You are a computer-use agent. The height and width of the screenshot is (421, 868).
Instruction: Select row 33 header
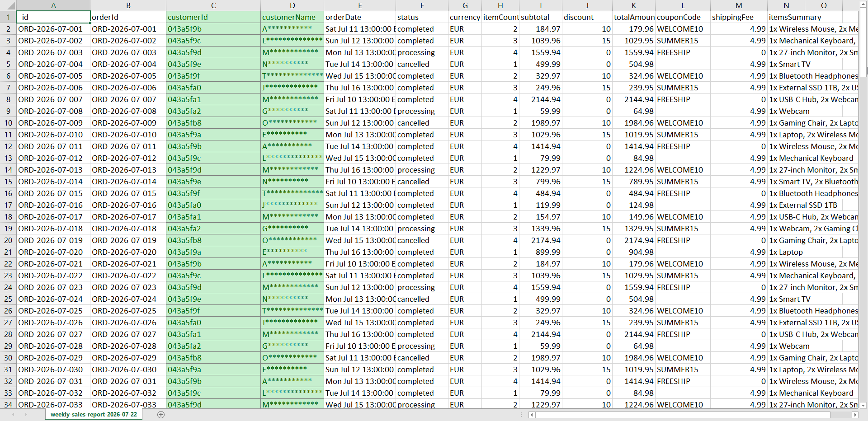8,393
